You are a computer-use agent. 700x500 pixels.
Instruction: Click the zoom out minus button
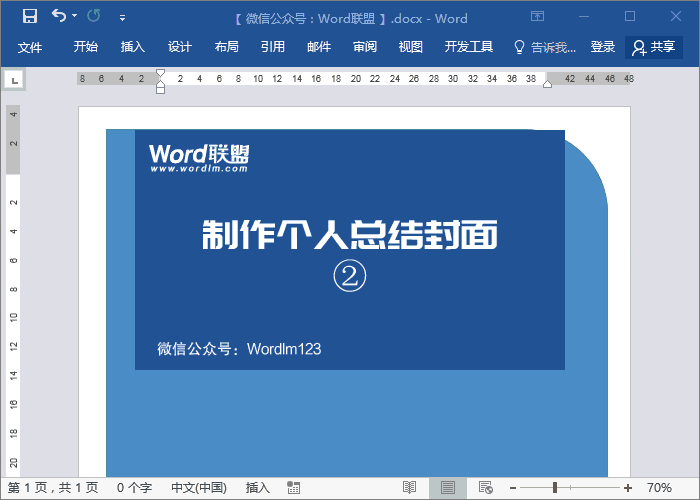(513, 488)
